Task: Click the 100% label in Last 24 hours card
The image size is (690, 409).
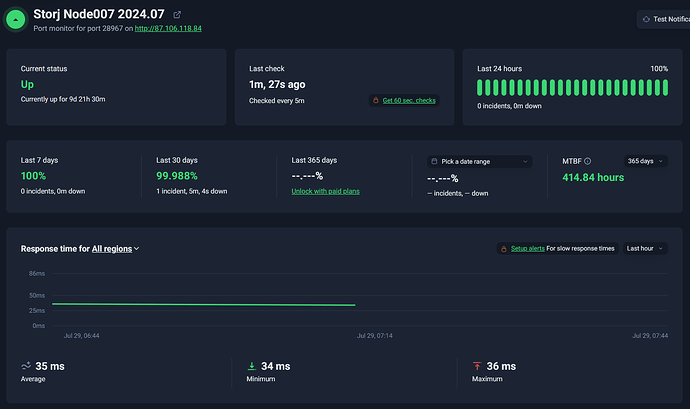Action: click(659, 69)
